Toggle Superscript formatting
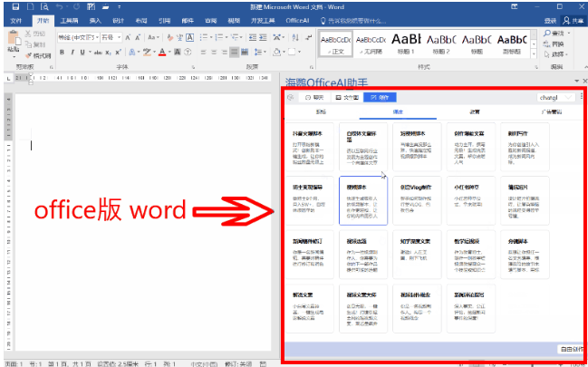 [x=118, y=53]
